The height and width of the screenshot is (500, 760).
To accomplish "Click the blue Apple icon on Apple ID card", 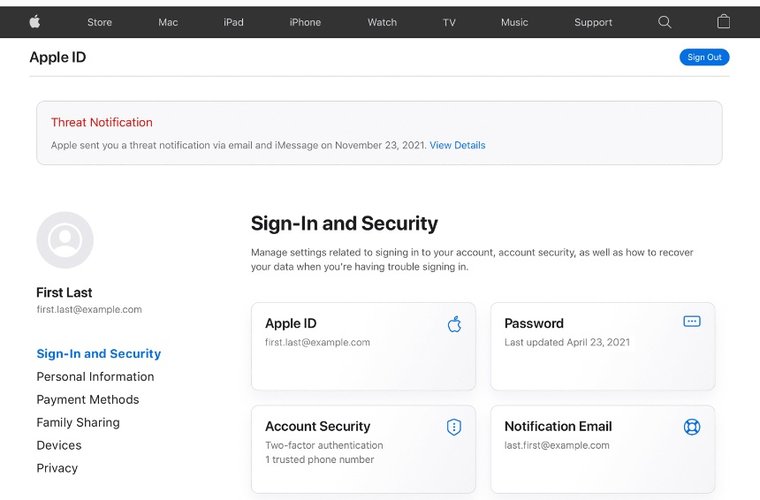I will (454, 324).
